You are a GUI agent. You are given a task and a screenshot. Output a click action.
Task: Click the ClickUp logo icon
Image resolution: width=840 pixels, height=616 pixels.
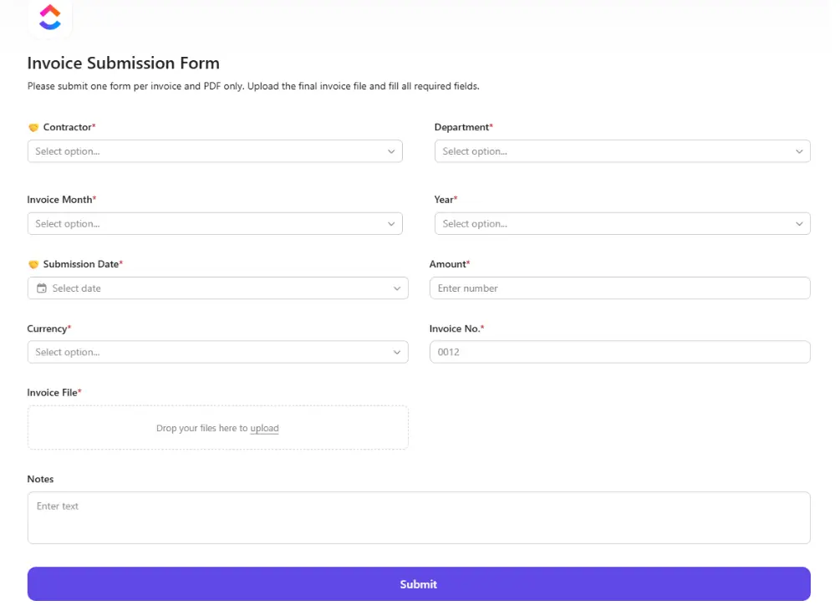click(50, 18)
